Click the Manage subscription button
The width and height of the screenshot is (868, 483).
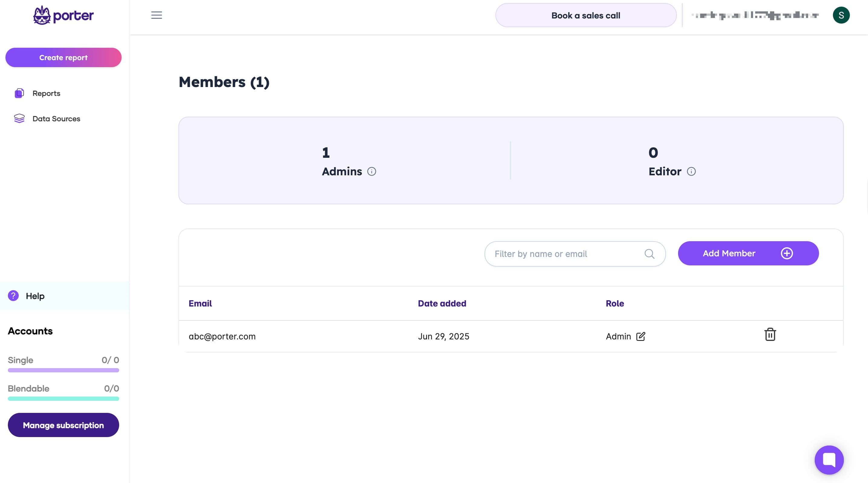[x=63, y=425]
